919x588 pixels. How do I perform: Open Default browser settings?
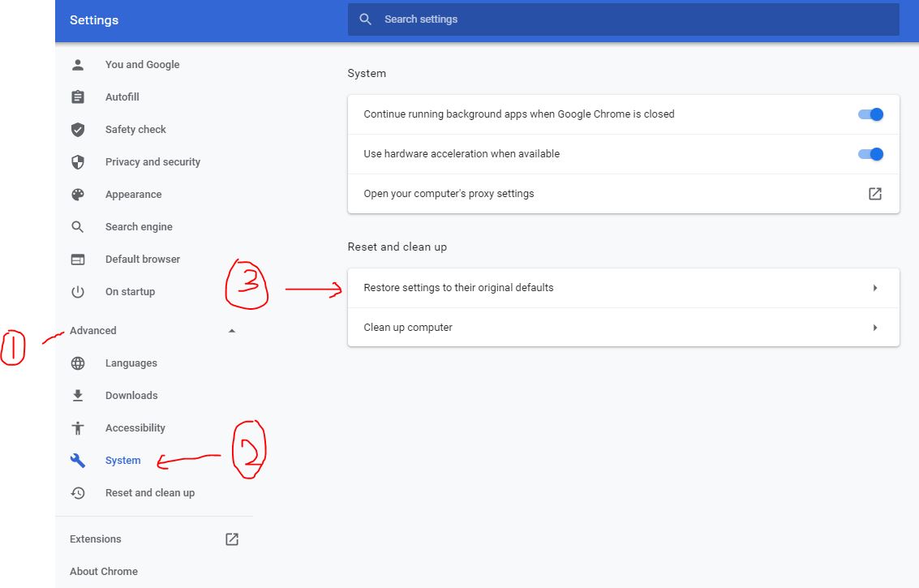click(143, 259)
